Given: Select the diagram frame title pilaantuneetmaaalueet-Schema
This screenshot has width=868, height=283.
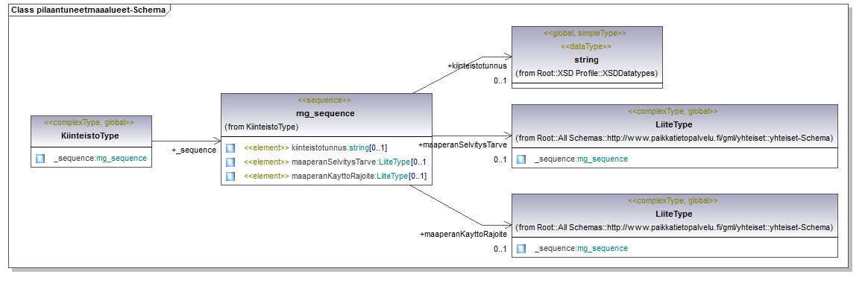Looking at the screenshot, I should (x=89, y=10).
